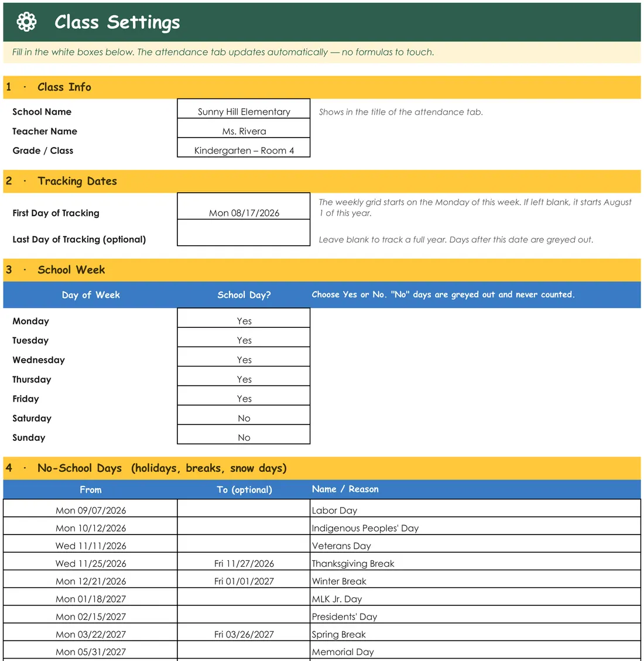The image size is (644, 661).
Task: Select the From cell 'Mon 05/31/2027'
Action: tap(90, 650)
